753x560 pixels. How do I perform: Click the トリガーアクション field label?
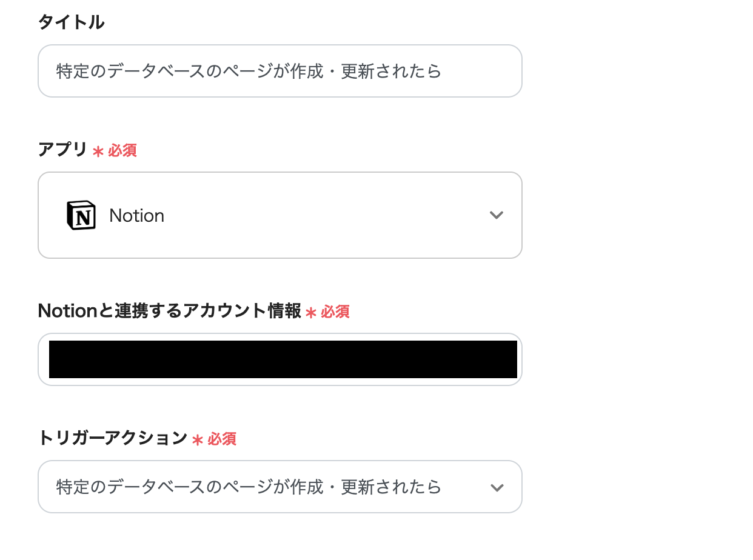(x=112, y=438)
